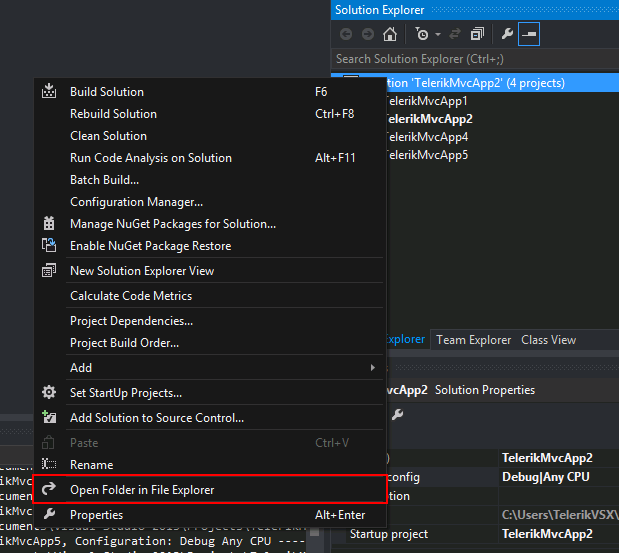Expand the Add submenu arrow
The image size is (619, 553).
tap(373, 367)
